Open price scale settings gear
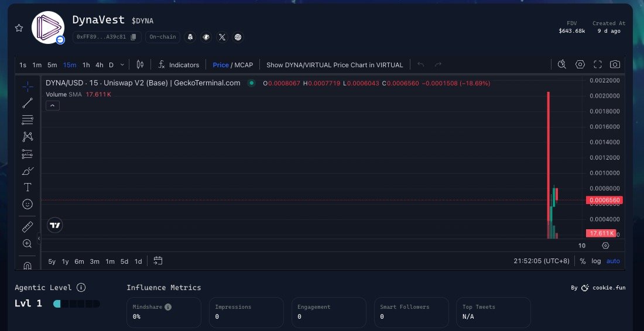Image resolution: width=644 pixels, height=331 pixels. [x=605, y=246]
